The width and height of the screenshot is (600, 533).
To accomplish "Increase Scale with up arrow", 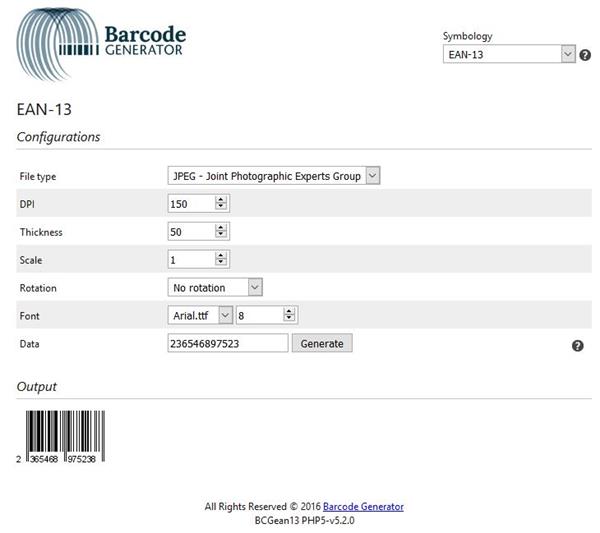I will click(221, 255).
